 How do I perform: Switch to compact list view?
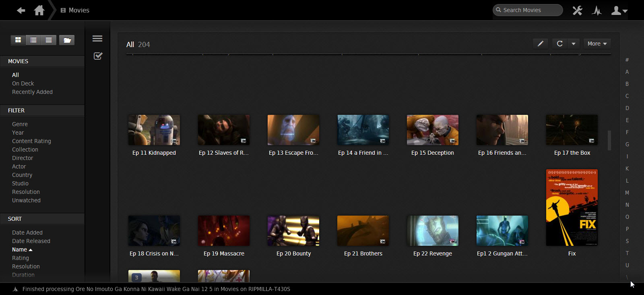tap(49, 40)
